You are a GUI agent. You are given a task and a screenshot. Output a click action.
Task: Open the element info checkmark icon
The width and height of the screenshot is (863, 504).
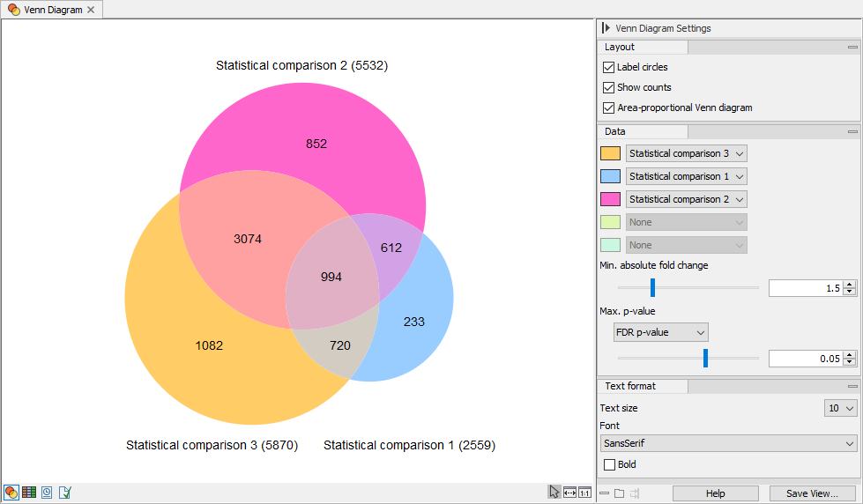tap(65, 493)
